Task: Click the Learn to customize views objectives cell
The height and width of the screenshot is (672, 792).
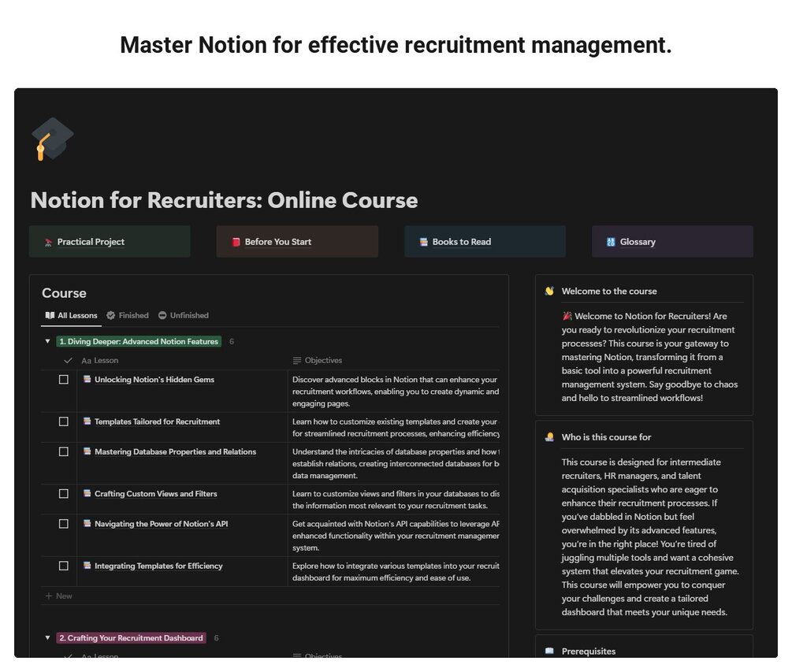Action: coord(393,499)
